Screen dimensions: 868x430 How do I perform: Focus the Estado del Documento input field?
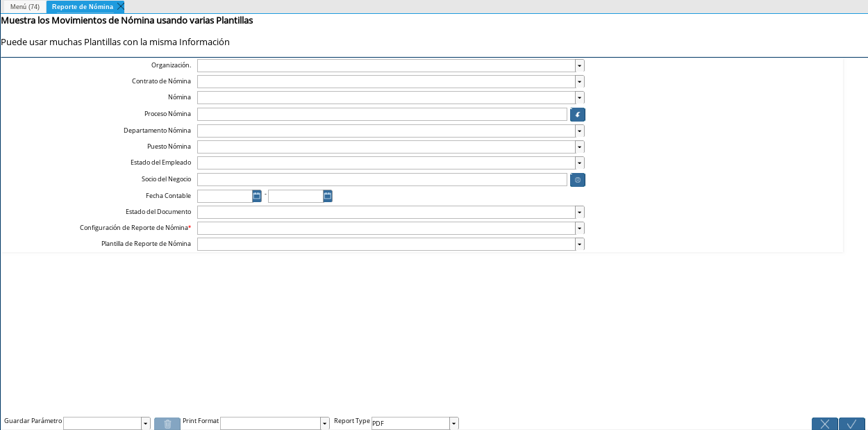[x=386, y=212]
